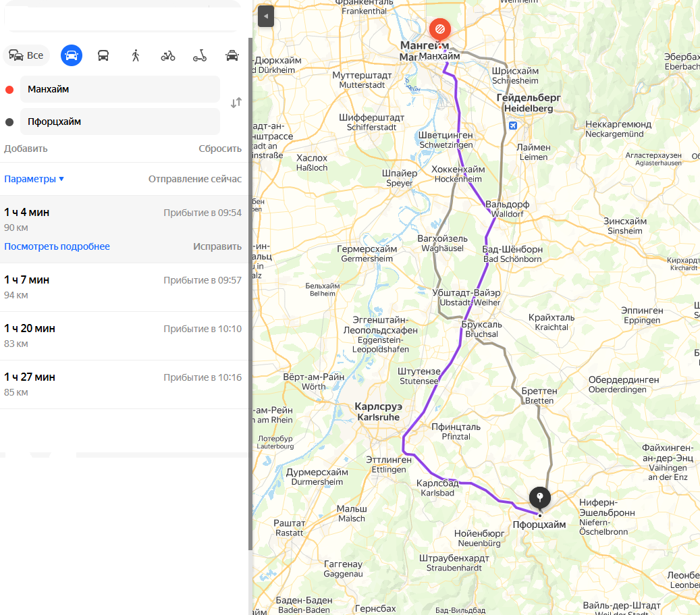Screen dimensions: 700x615
Task: Choose the taxi route mode icon
Action: pos(232,55)
